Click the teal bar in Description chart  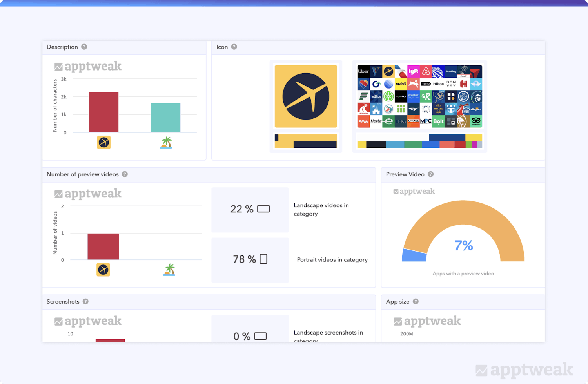pos(165,118)
